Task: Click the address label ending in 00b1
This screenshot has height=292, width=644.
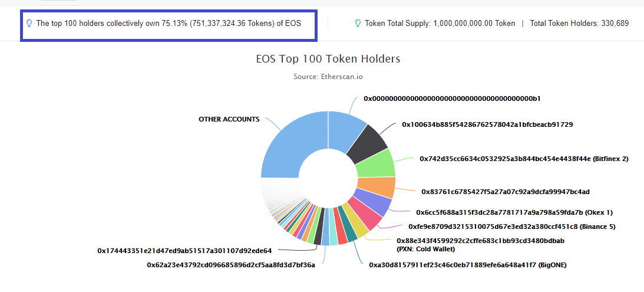Action: (452, 99)
